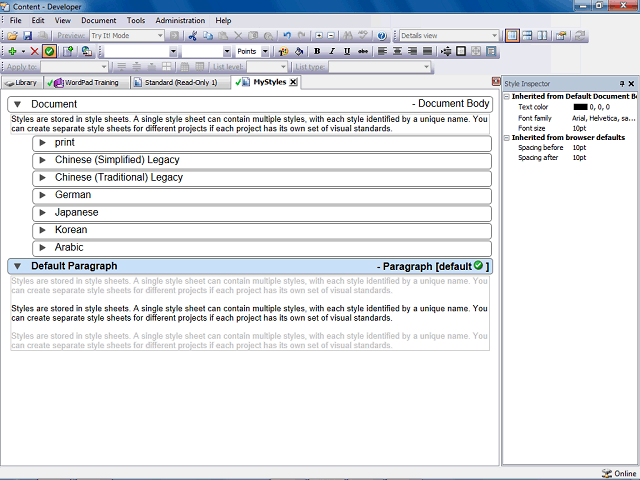This screenshot has width=640, height=480.
Task: Align text left
Action: [x=382, y=51]
